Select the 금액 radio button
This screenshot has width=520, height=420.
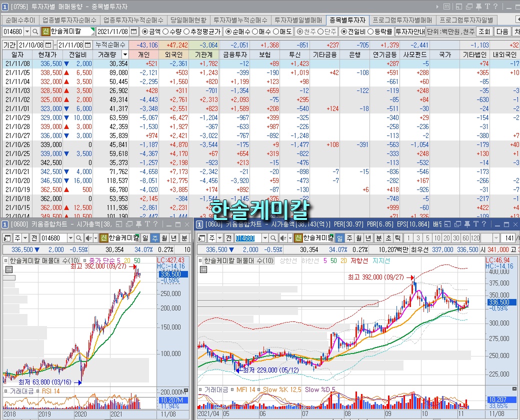pyautogui.click(x=144, y=32)
